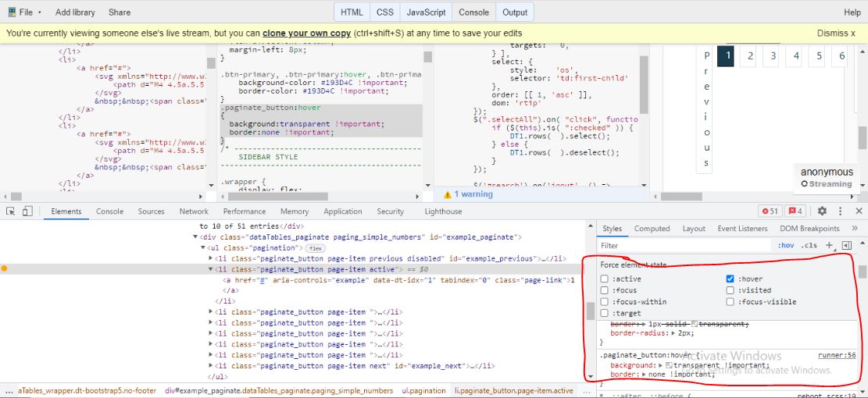This screenshot has height=398, width=868.
Task: Check the :focus-visible force state checkbox
Action: tap(730, 302)
